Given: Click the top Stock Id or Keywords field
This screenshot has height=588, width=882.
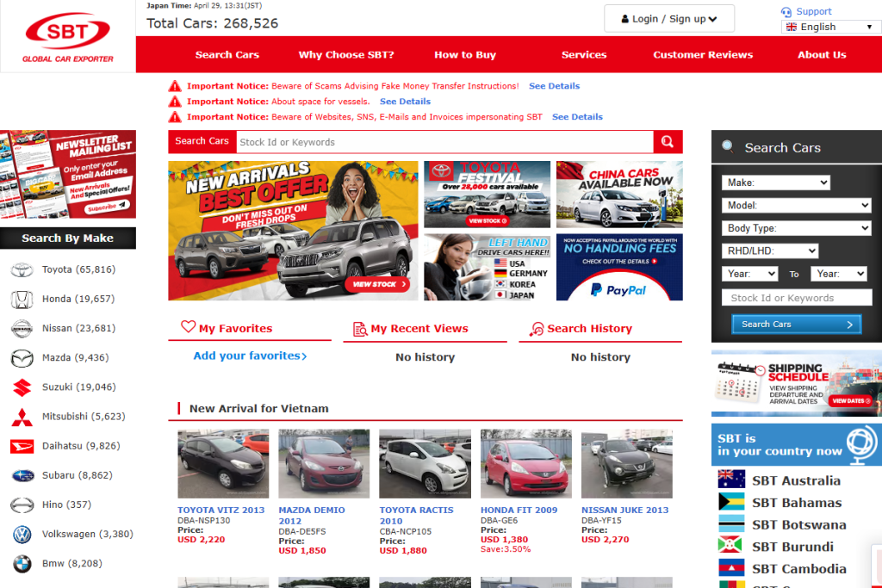Looking at the screenshot, I should point(444,142).
